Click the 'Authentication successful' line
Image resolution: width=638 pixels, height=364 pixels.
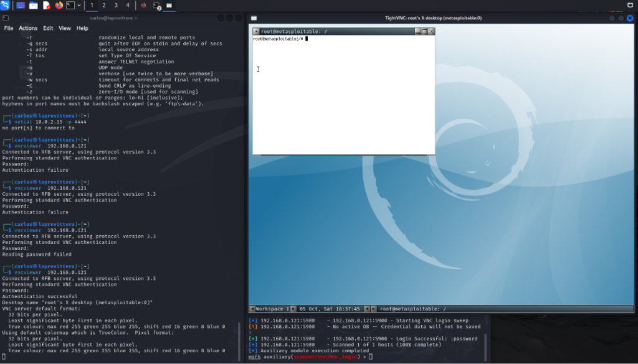coord(39,297)
